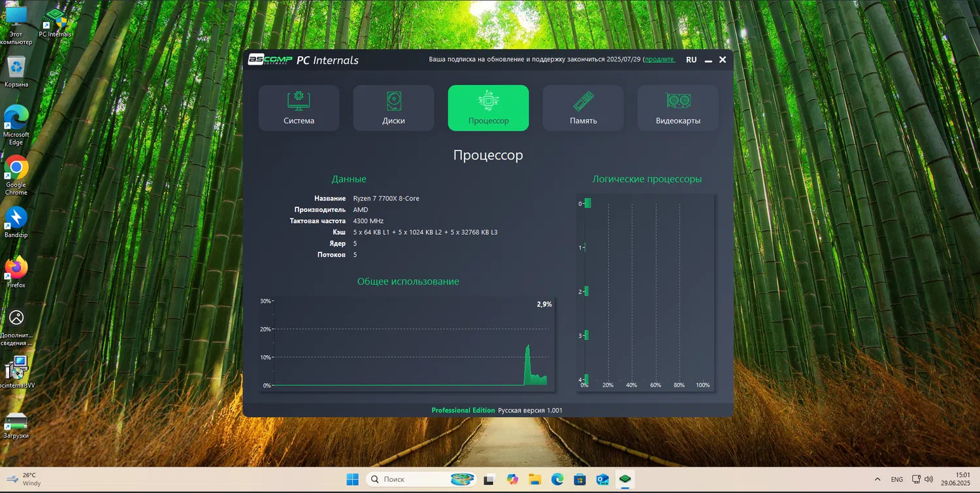Close the PC Internals window
980x493 pixels.
click(x=723, y=59)
